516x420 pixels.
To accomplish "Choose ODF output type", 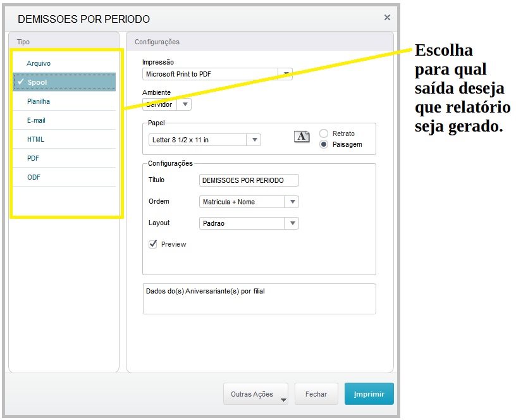I will (34, 177).
